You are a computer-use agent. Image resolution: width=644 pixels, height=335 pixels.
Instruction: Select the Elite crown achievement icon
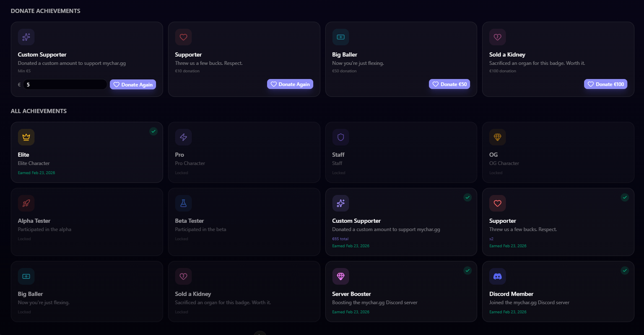tap(26, 137)
